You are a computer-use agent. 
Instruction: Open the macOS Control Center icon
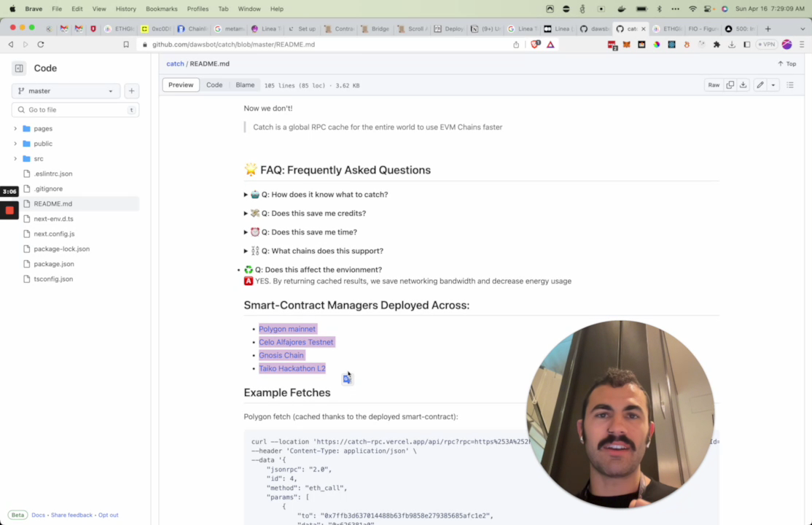click(x=708, y=9)
